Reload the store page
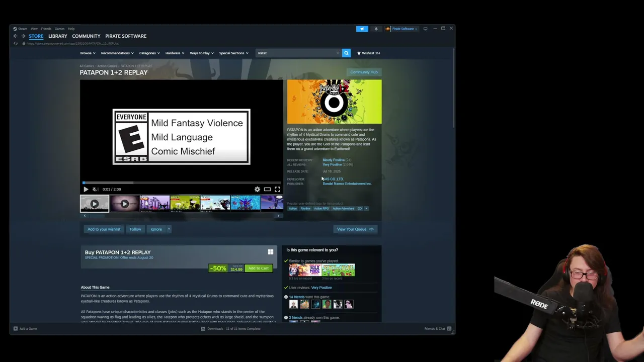Screen dimensions: 644x362 pos(16,44)
